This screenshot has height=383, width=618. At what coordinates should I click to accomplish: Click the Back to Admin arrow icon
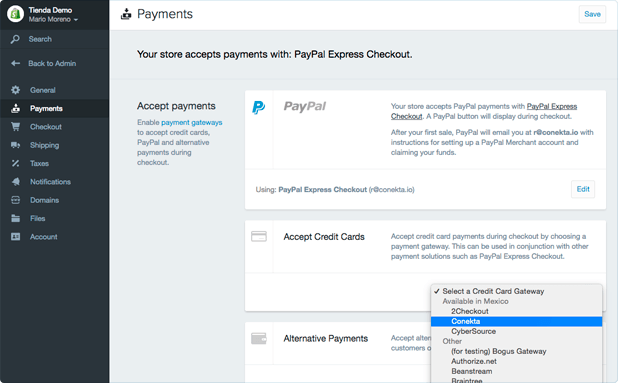(15, 63)
